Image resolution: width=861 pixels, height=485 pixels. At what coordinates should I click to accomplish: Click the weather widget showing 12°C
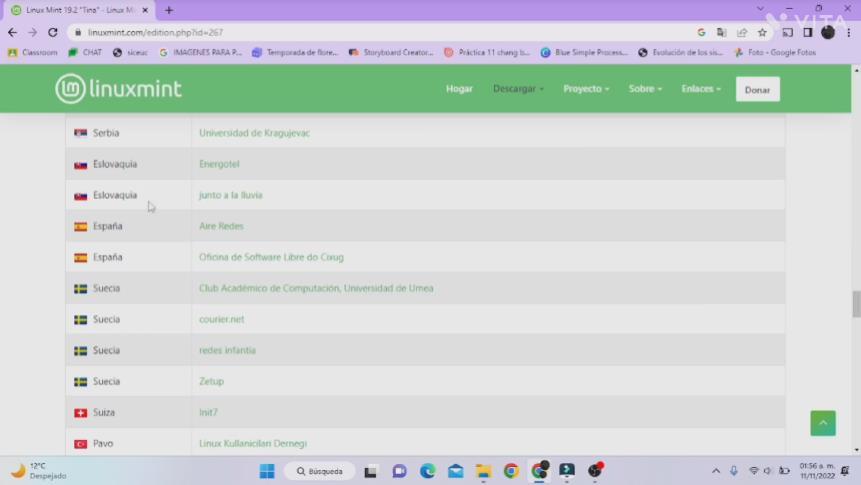tap(38, 471)
